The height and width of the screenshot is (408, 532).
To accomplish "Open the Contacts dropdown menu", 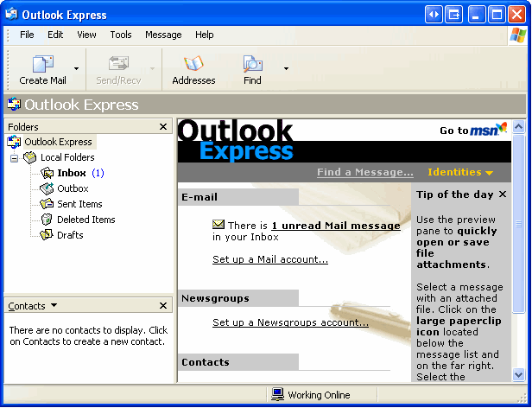I will click(x=54, y=305).
